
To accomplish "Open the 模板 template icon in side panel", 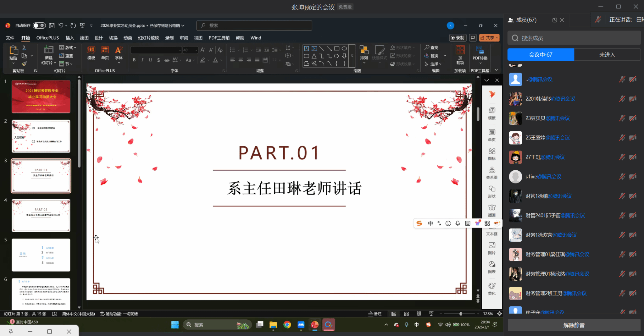I will [x=492, y=113].
